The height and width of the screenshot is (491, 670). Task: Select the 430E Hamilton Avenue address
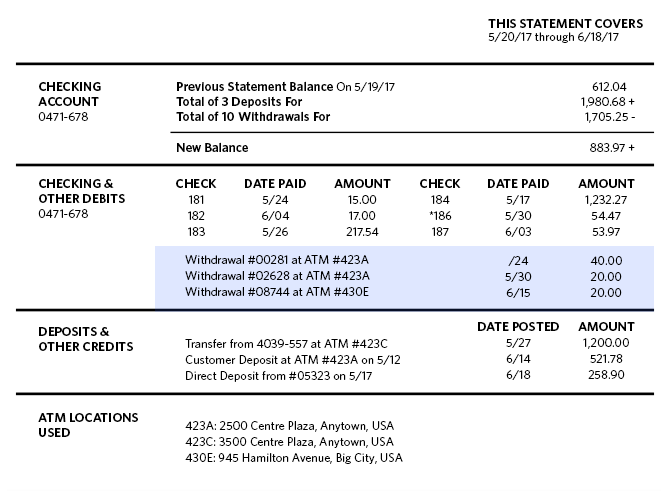pyautogui.click(x=294, y=458)
